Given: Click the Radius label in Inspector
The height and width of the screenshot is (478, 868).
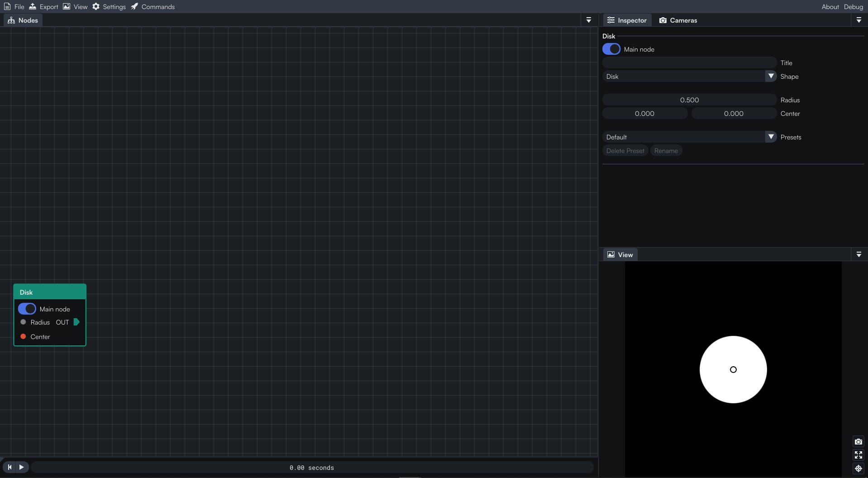Looking at the screenshot, I should coord(790,100).
